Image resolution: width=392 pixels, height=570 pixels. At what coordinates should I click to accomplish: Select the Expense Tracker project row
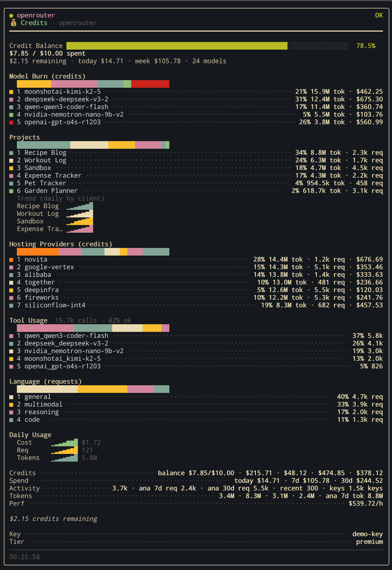coord(196,175)
